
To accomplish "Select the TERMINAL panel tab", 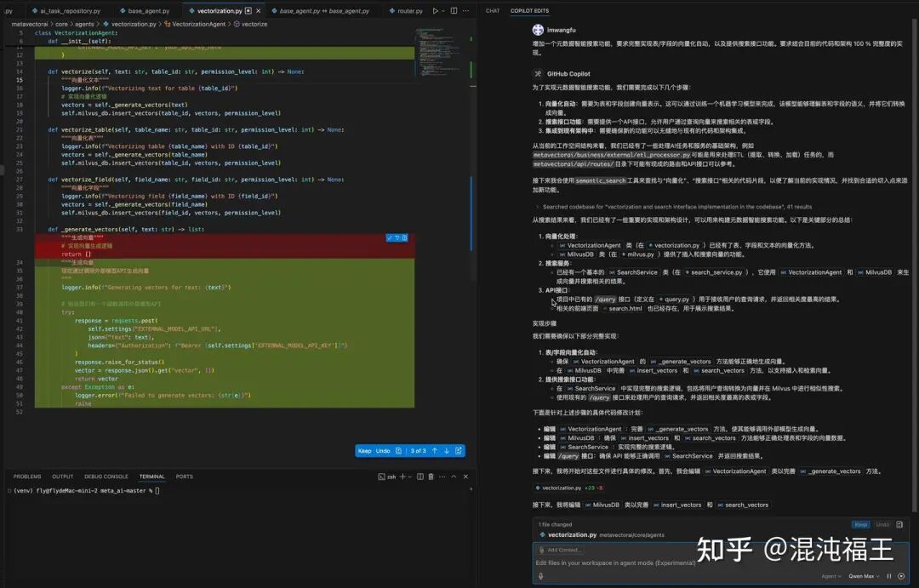I will 151,477.
